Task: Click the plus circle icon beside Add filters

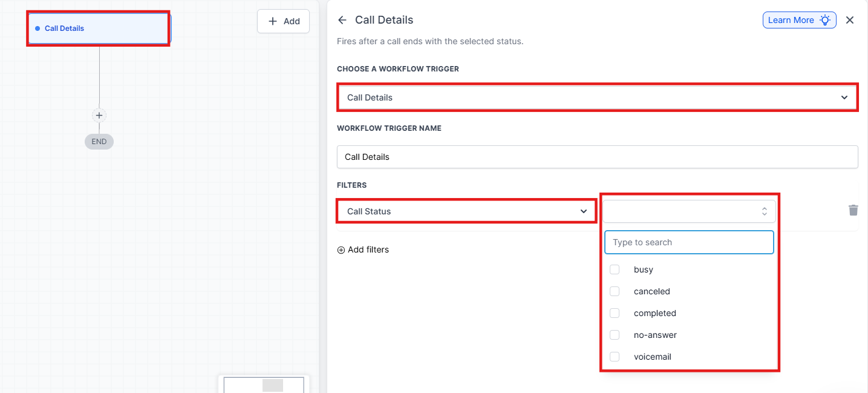Action: click(x=341, y=249)
